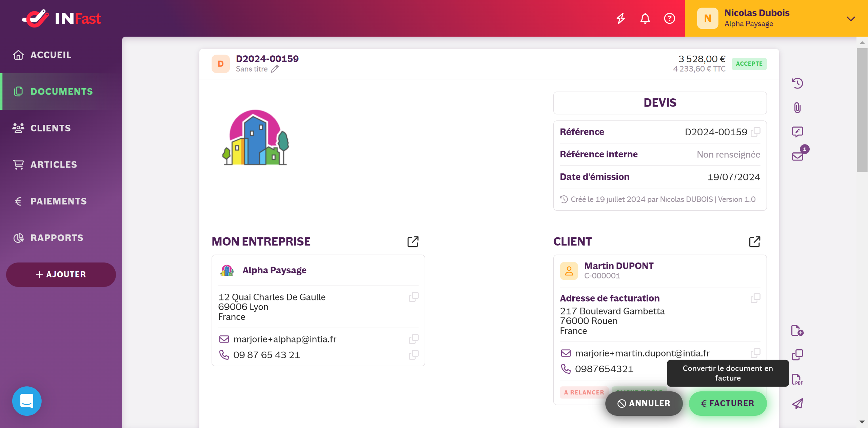Open Mon Entreprise details link icon

click(x=413, y=242)
